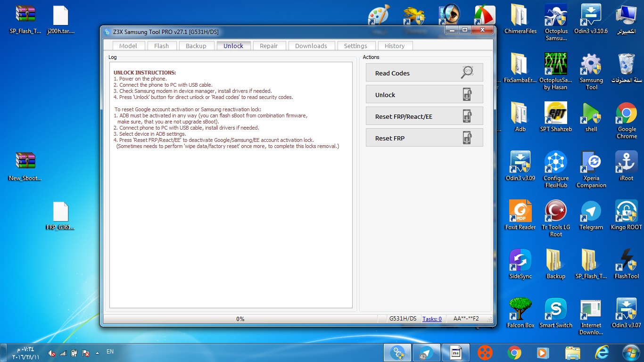The height and width of the screenshot is (362, 644).
Task: Click the G531H/DS status bar entry
Action: point(403,319)
